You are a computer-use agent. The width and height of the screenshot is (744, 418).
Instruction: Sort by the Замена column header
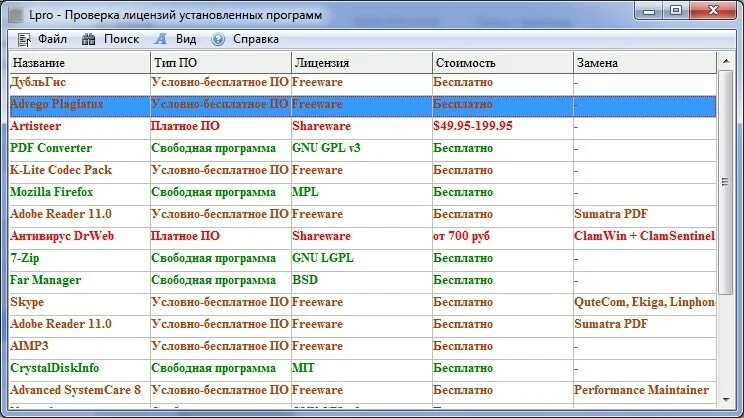[644, 63]
